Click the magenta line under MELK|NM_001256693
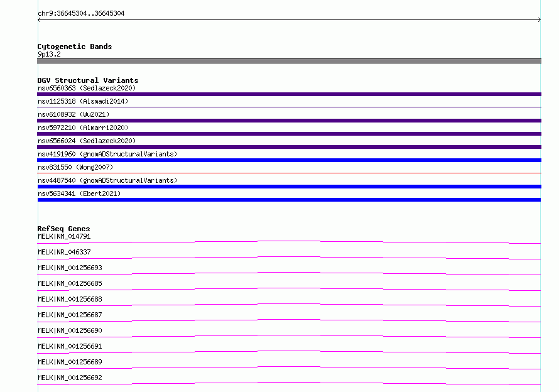The image size is (559, 392). [x=289, y=273]
